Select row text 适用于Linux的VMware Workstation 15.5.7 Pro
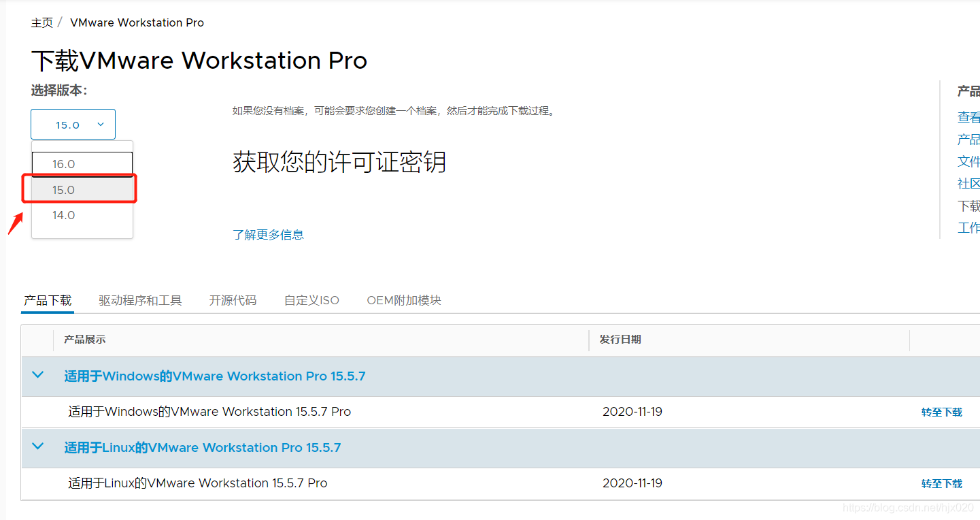This screenshot has width=980, height=520. [198, 483]
